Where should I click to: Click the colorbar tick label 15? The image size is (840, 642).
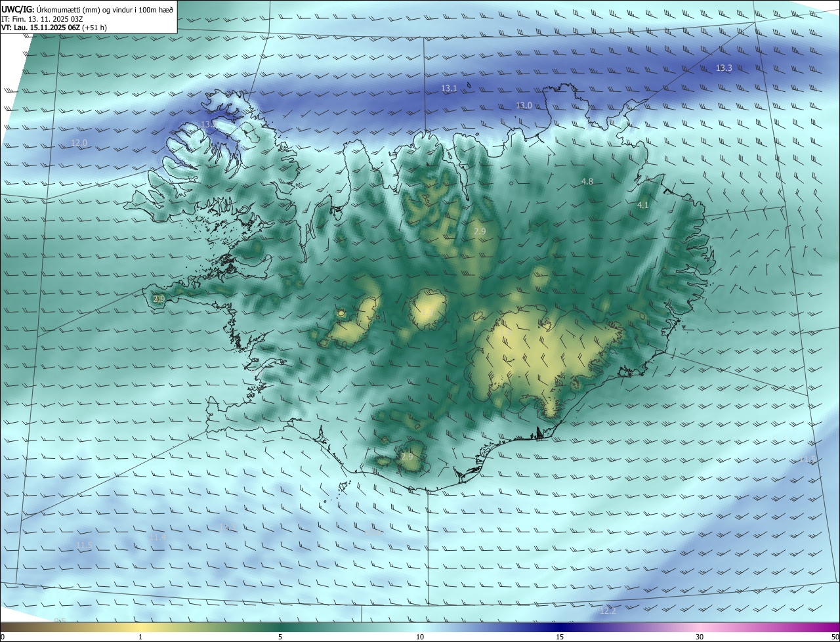coord(560,637)
